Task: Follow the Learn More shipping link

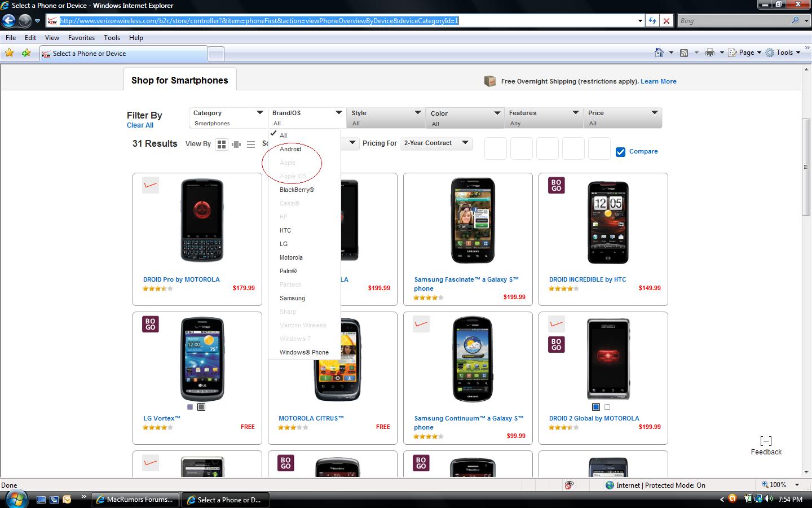Action: (659, 81)
